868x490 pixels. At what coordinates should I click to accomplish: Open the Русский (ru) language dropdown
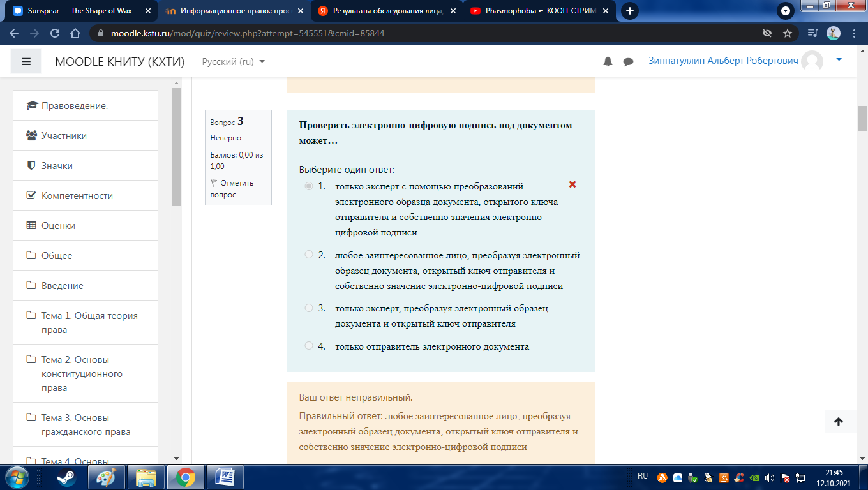tap(233, 62)
